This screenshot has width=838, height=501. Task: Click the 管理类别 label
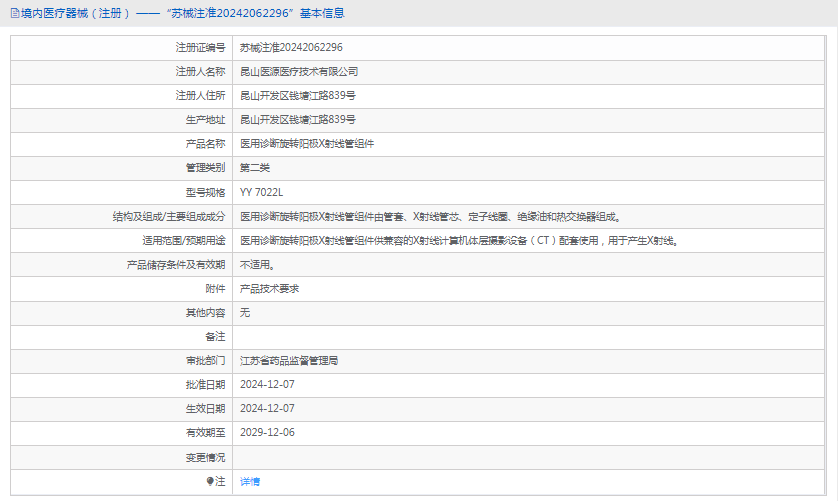coord(206,168)
